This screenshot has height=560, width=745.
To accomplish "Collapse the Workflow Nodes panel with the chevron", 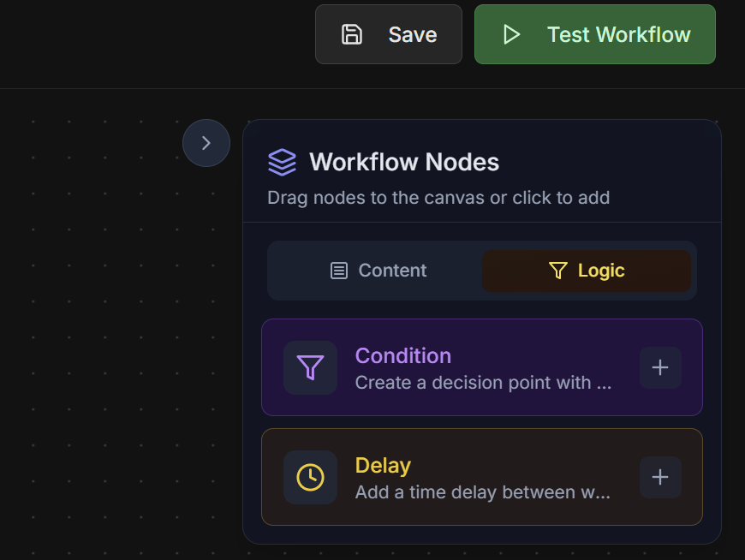I will pyautogui.click(x=206, y=143).
